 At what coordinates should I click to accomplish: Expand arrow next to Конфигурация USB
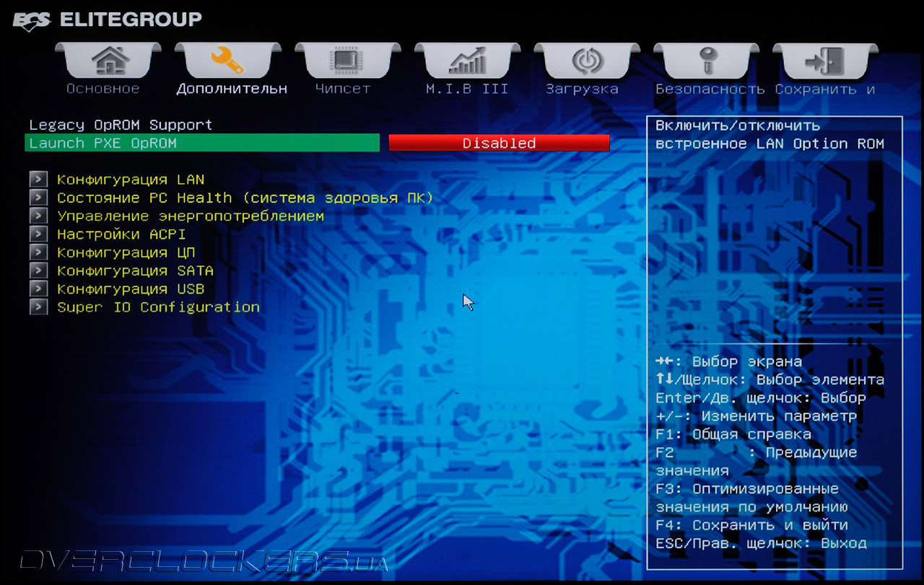(x=38, y=289)
